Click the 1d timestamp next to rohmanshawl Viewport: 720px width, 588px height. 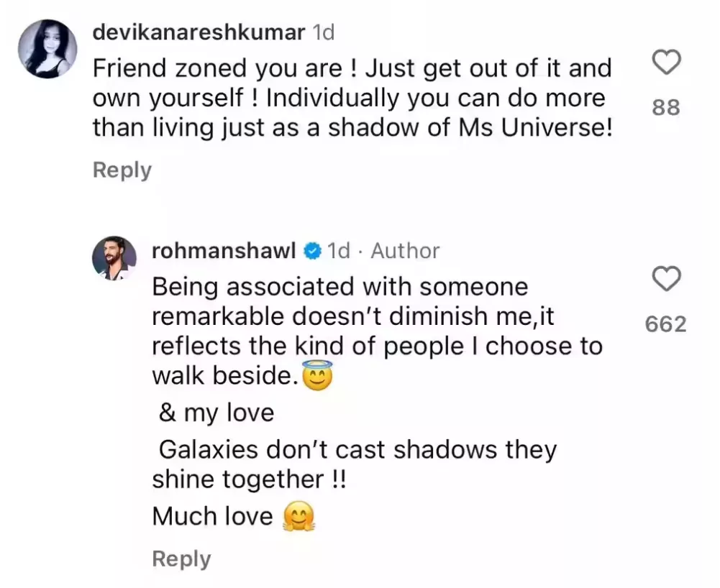coord(339,251)
